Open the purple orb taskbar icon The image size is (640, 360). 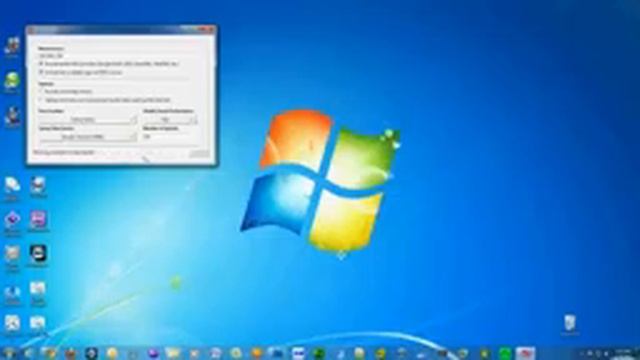point(153,353)
